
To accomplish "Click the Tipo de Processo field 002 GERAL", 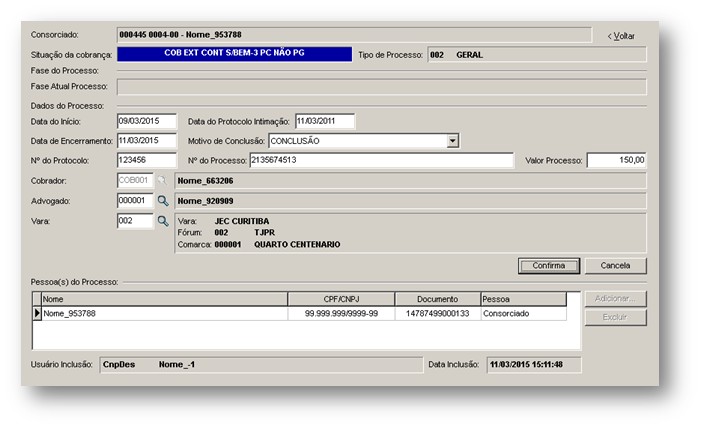I will 537,55.
